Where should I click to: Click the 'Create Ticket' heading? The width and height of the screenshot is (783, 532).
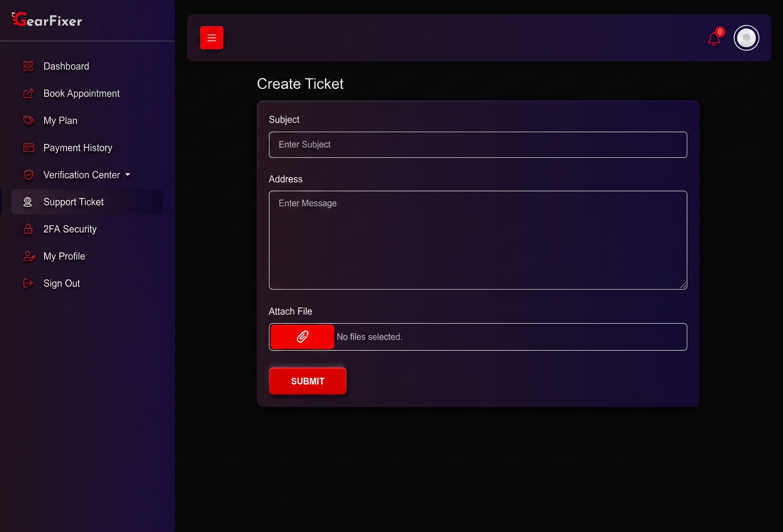[300, 83]
